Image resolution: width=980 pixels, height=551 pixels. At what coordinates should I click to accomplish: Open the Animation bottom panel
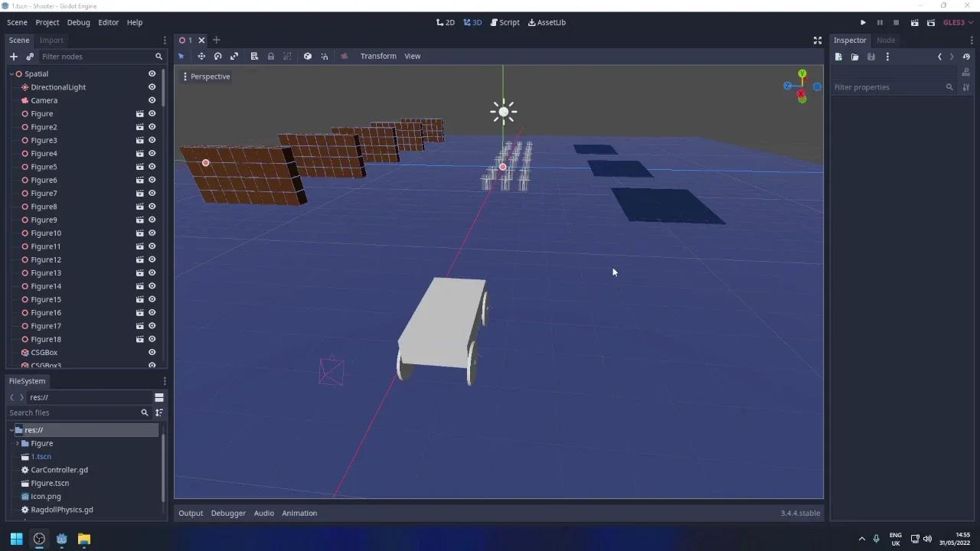[299, 514]
